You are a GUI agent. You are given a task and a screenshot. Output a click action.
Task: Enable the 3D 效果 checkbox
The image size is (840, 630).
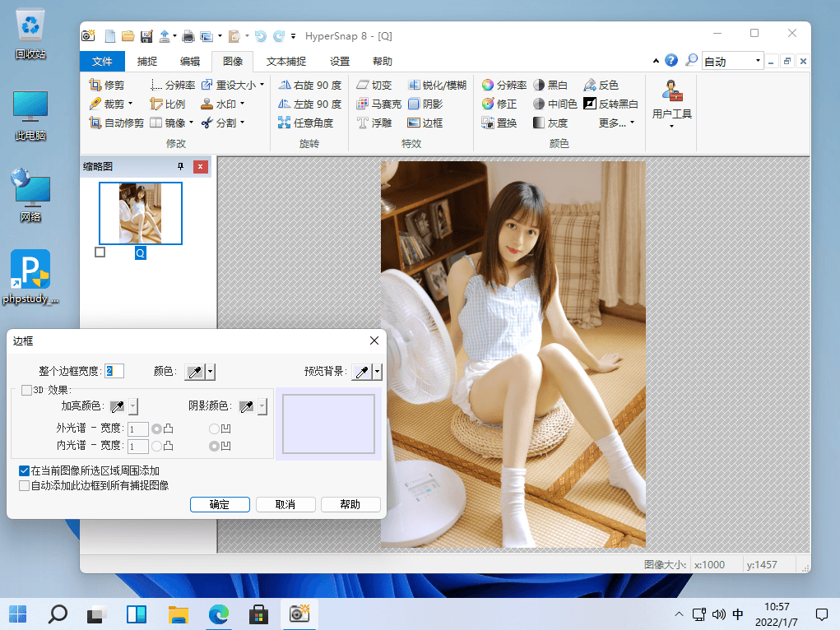(27, 390)
